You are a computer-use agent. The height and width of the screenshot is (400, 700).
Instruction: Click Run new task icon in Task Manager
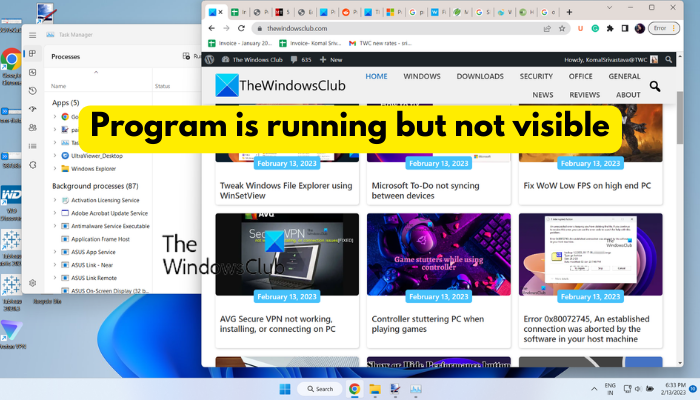pos(186,56)
